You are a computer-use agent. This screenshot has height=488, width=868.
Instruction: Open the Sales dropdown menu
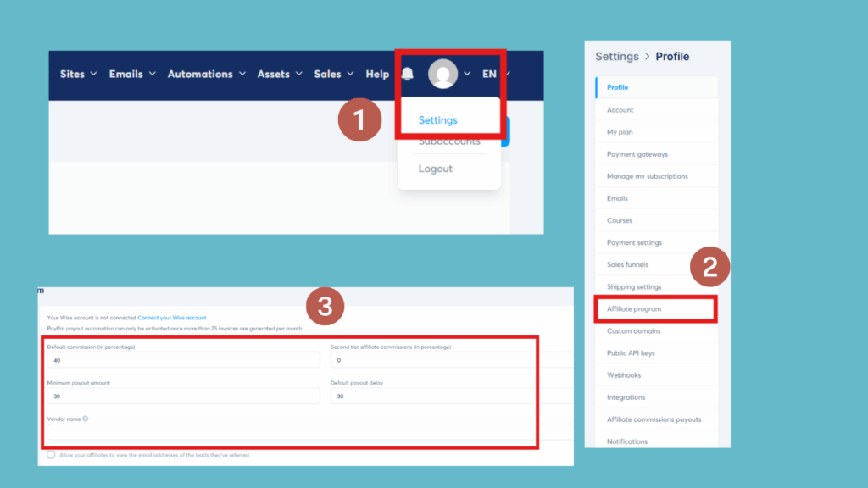pos(328,74)
